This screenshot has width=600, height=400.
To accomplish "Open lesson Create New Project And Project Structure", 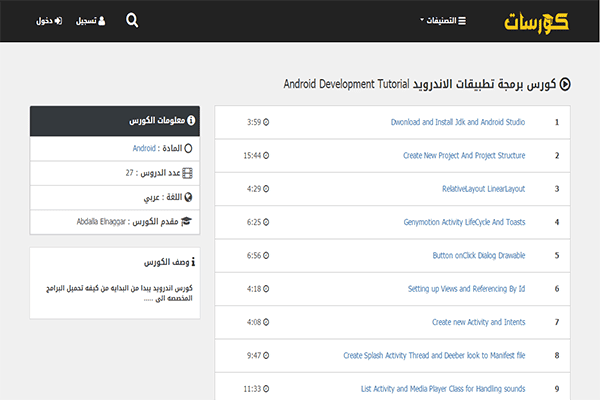I will [463, 156].
